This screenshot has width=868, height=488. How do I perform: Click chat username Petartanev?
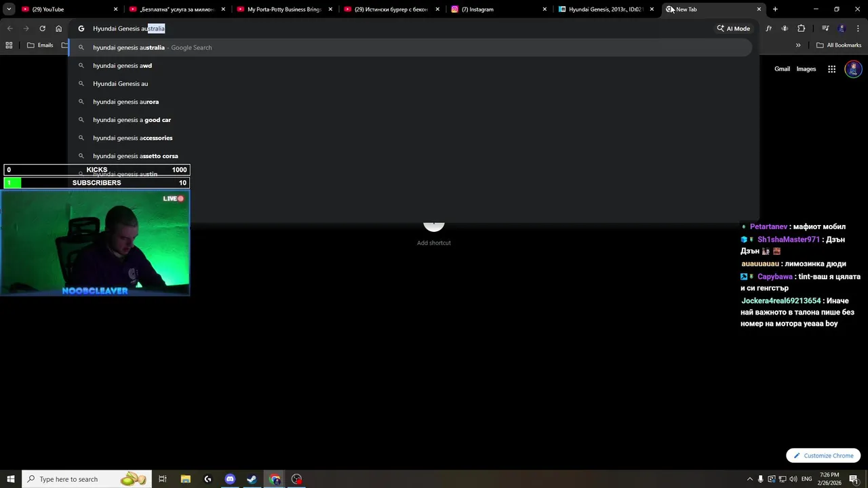[768, 227]
